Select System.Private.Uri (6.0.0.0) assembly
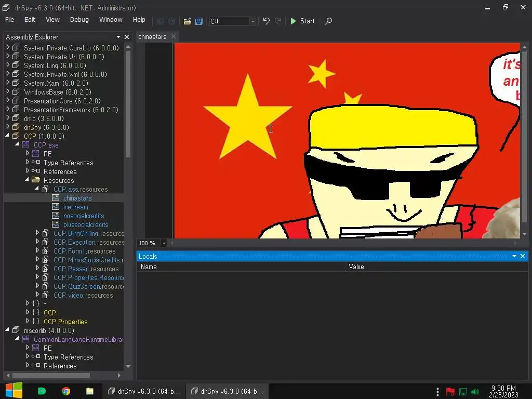Image resolution: width=532 pixels, height=399 pixels. click(64, 57)
